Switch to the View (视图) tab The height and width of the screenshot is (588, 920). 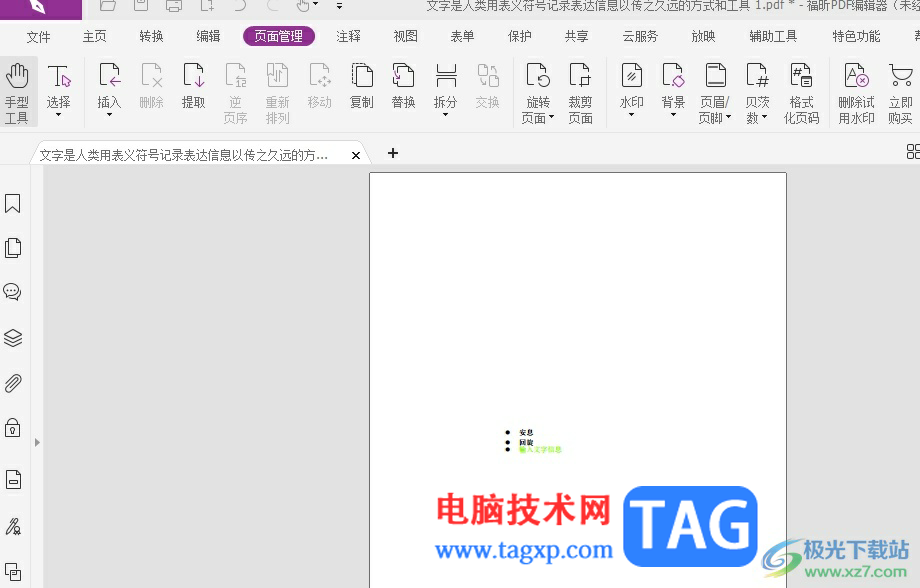[405, 36]
